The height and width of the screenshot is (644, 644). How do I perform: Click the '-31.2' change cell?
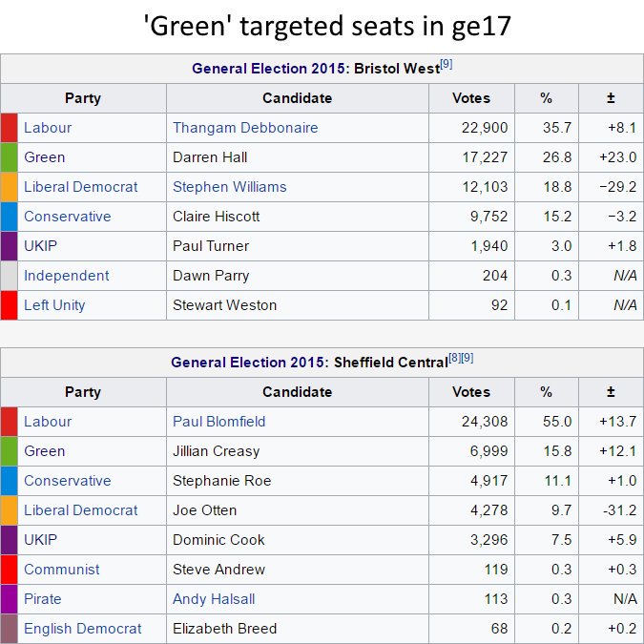(x=611, y=510)
